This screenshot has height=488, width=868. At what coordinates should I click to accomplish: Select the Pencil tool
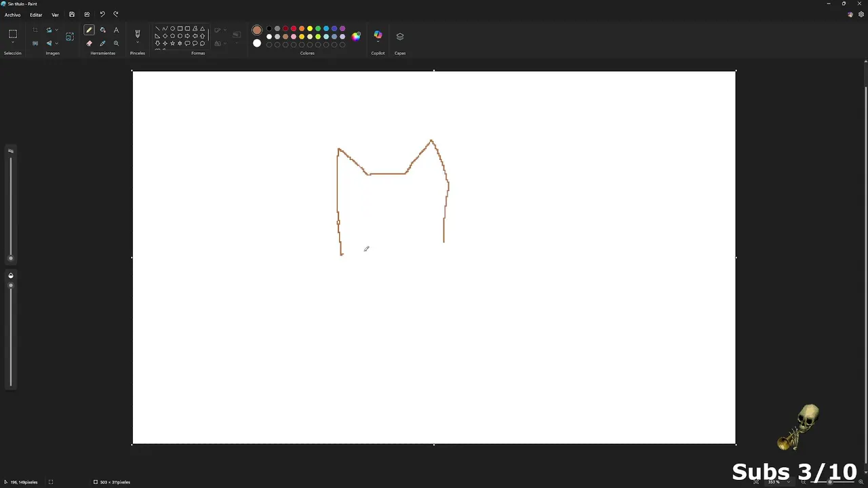click(x=89, y=30)
